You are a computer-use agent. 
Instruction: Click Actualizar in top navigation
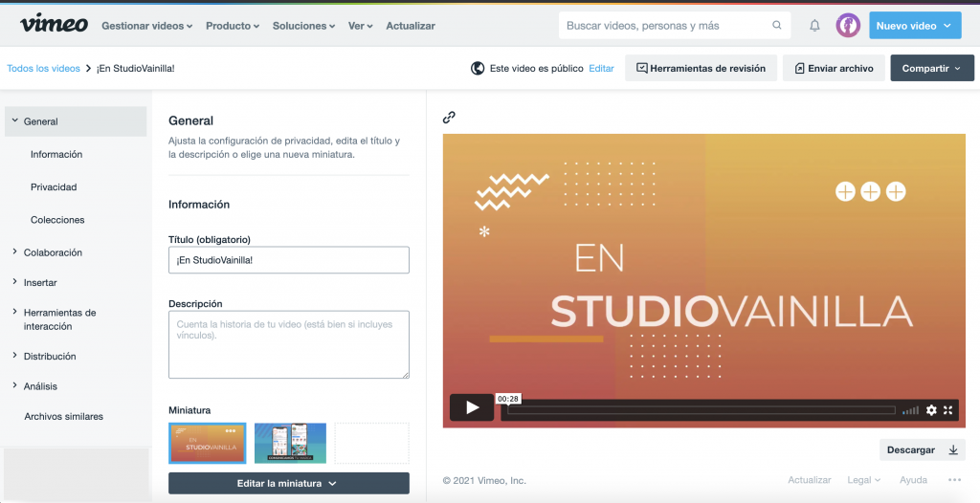[x=411, y=26]
